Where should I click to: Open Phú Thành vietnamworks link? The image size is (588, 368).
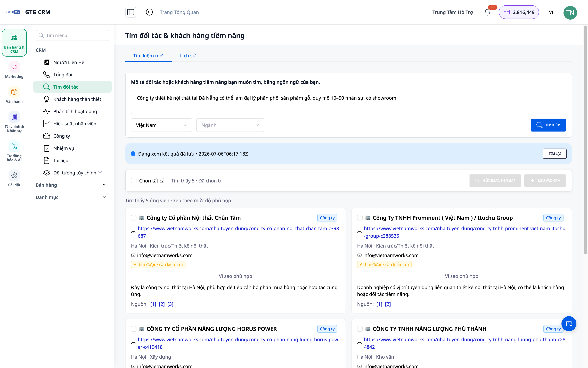point(465,343)
